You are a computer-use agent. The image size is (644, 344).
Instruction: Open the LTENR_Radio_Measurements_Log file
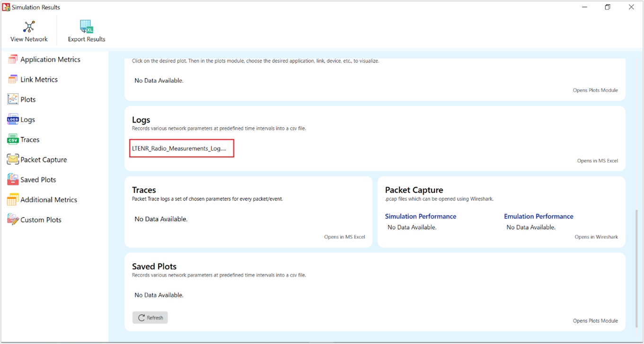click(179, 149)
